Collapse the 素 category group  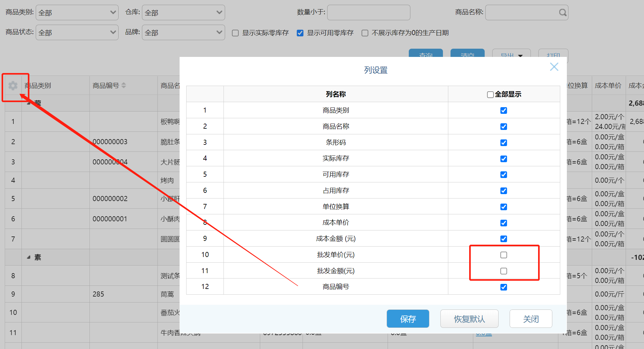pos(29,257)
